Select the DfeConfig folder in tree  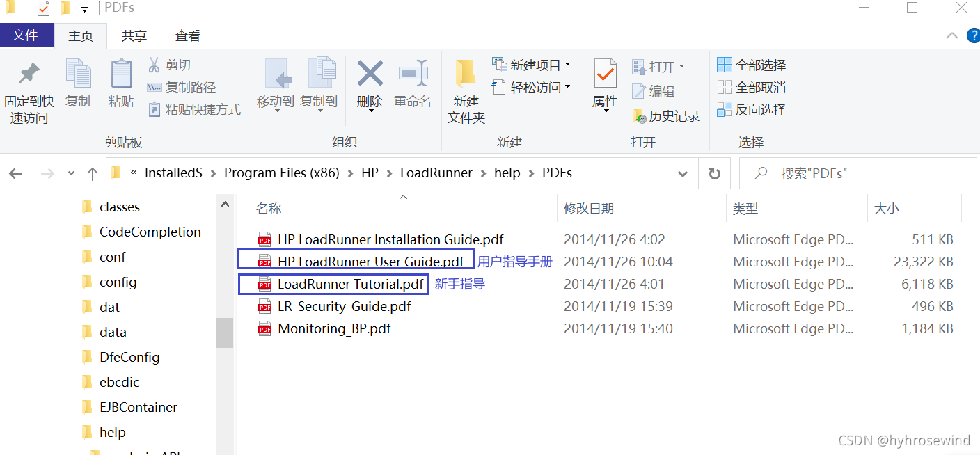point(129,357)
